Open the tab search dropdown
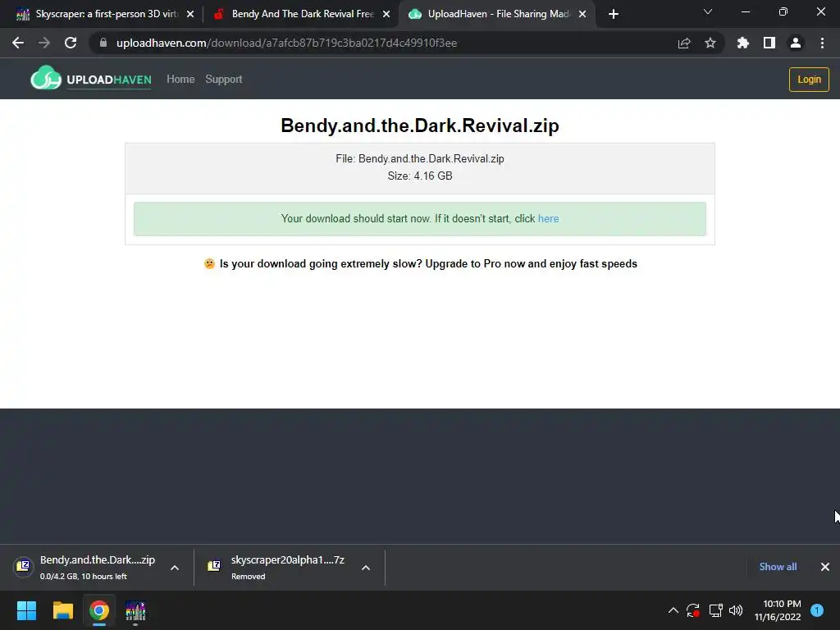Viewport: 840px width, 630px height. point(708,11)
